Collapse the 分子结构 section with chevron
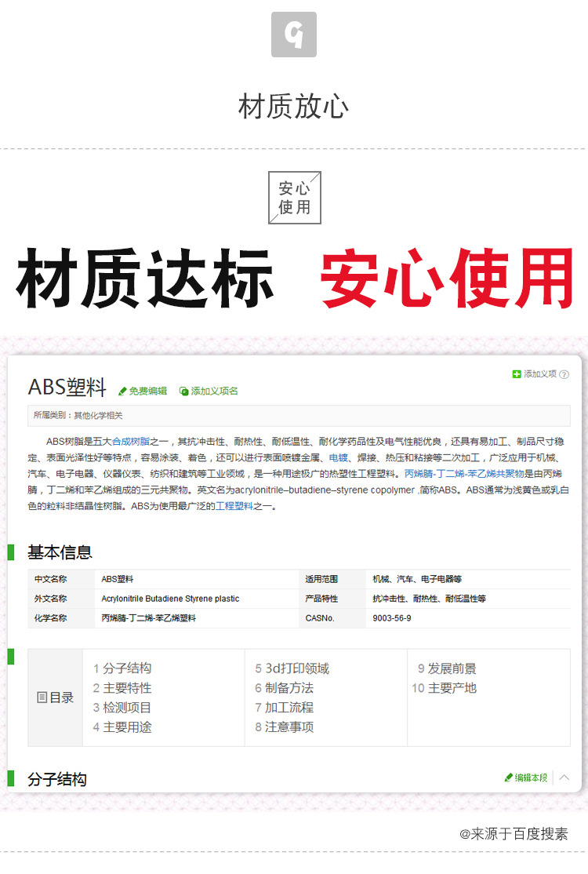The width and height of the screenshot is (588, 874). pyautogui.click(x=564, y=777)
